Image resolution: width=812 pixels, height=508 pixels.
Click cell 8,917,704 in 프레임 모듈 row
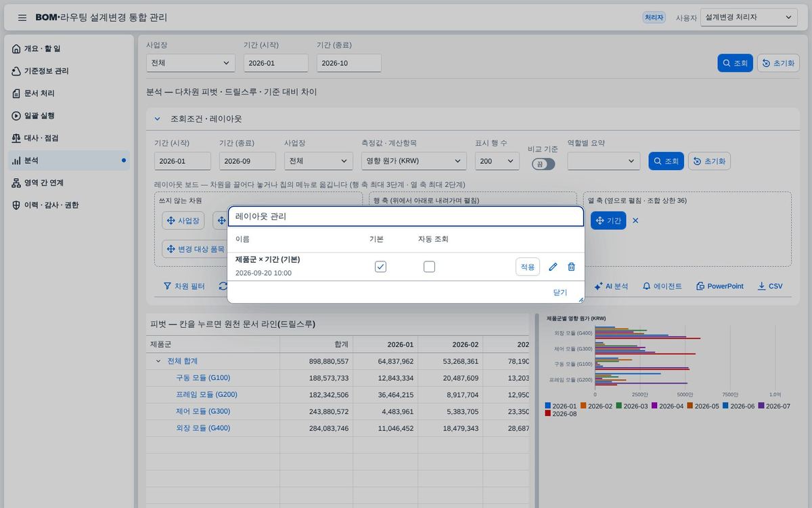tap(450, 394)
